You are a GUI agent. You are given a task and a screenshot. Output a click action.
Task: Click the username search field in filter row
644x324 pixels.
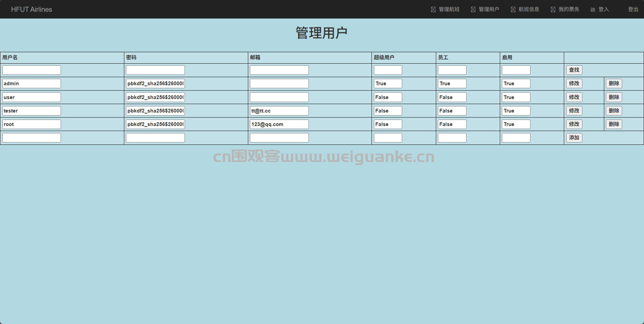[32, 70]
